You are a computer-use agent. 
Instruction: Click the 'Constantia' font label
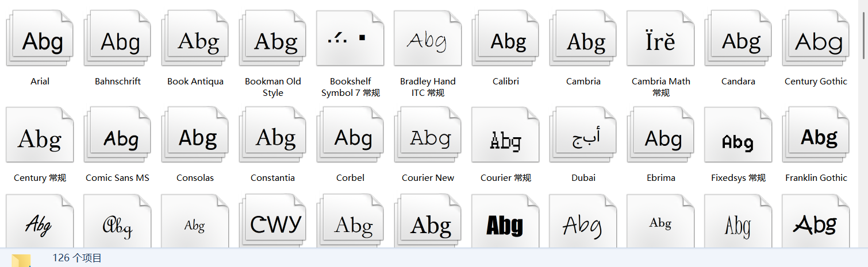[x=272, y=178]
